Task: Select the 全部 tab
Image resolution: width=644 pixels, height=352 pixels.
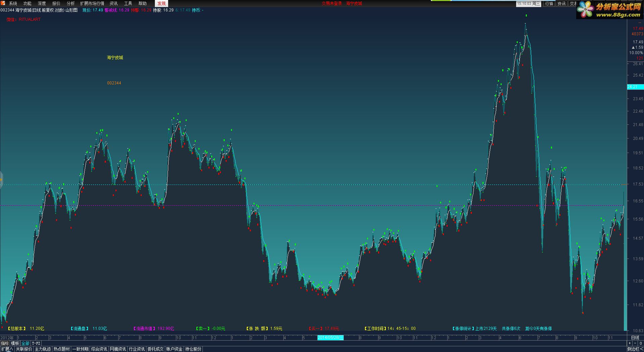Action: click(x=26, y=343)
